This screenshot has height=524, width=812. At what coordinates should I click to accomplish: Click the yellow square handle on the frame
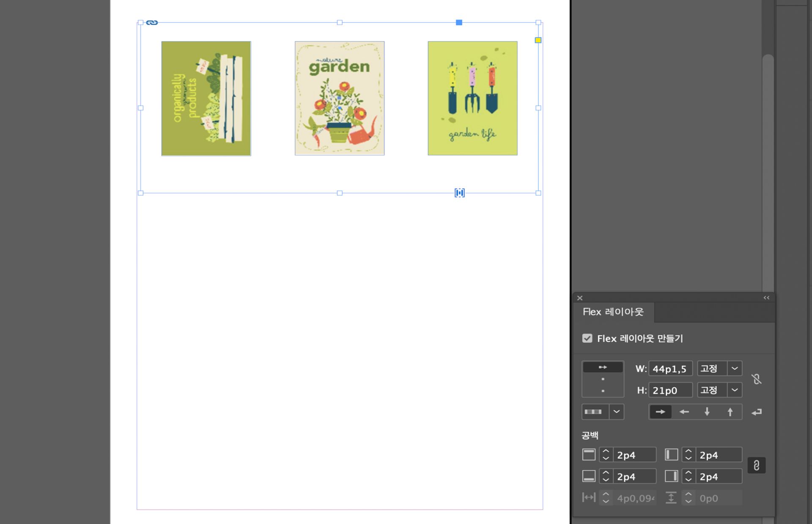coord(538,40)
